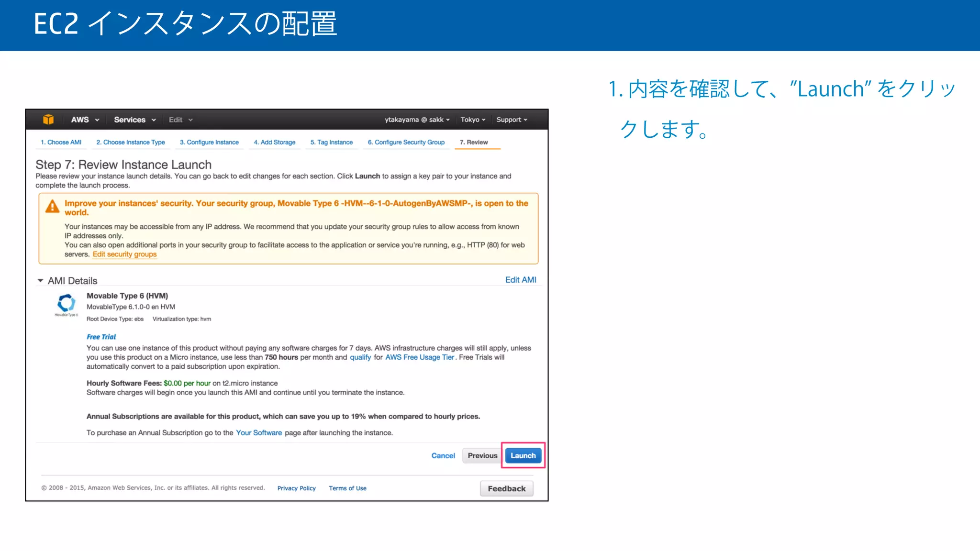The width and height of the screenshot is (980, 551).
Task: Go to step 5. Tag Instance tab
Action: (x=332, y=142)
